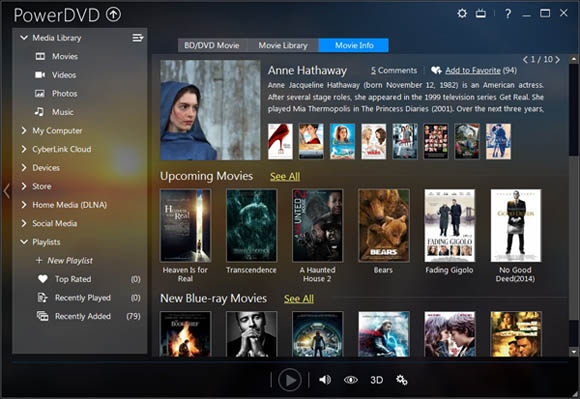Go to previous featured item arrow
580x399 pixels.
525,60
